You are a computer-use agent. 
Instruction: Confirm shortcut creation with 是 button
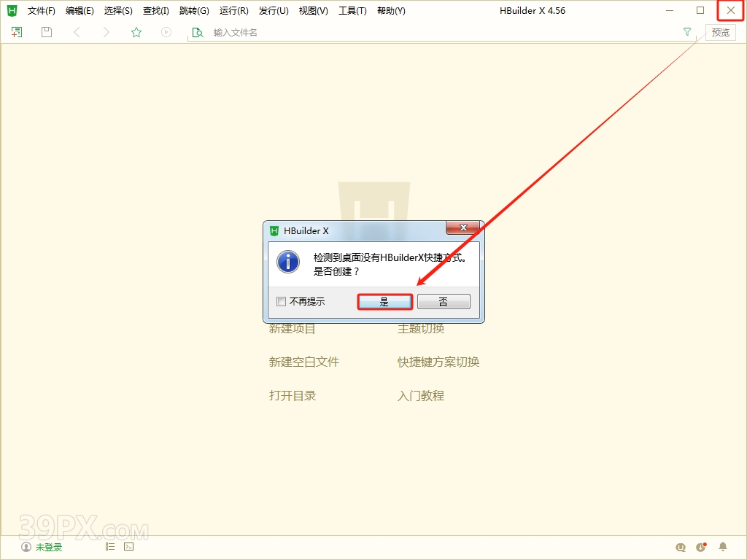[384, 302]
